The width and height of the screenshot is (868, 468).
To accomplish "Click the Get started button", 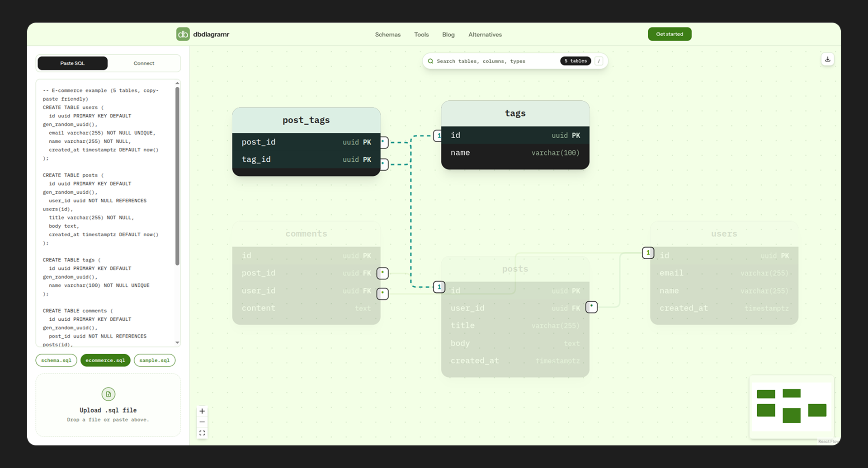I will point(670,34).
